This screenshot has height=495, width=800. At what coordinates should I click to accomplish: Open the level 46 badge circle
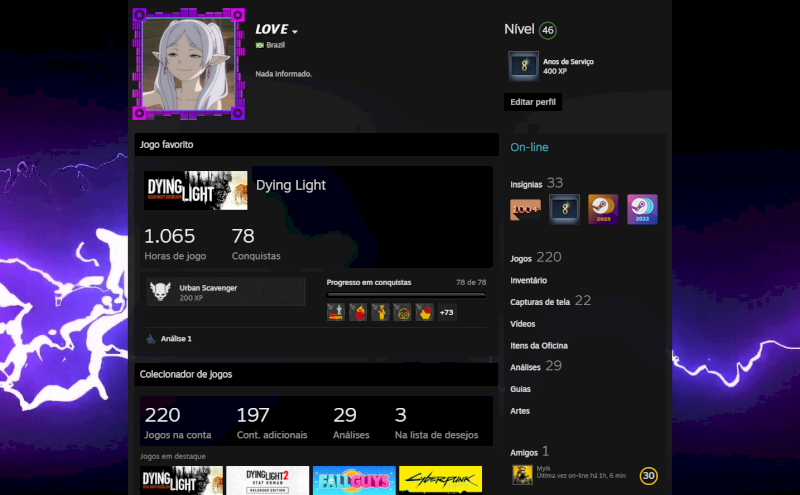[x=547, y=30]
